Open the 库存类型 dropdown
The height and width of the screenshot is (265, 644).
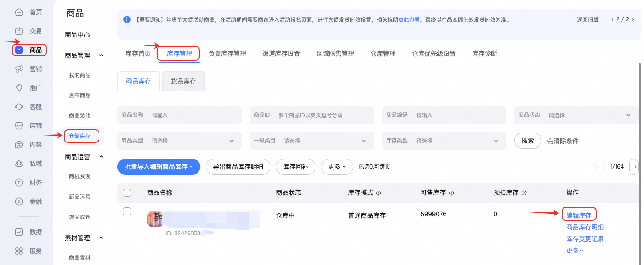[x=444, y=141]
